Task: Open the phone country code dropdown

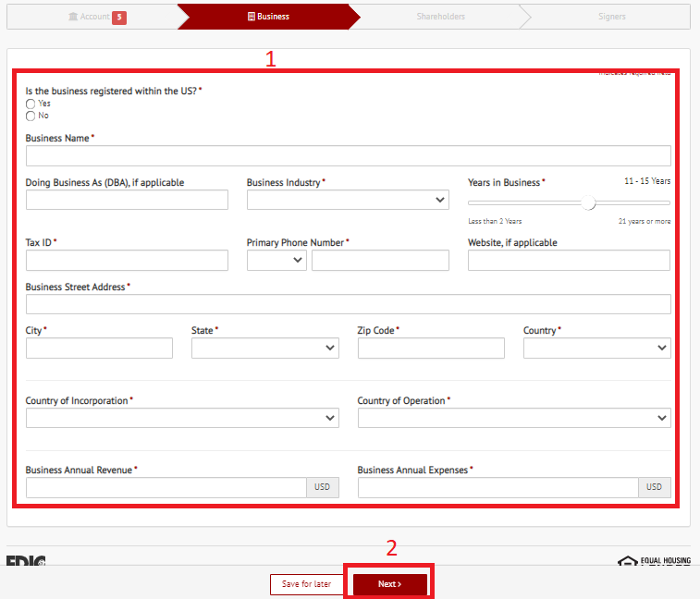Action: tap(276, 261)
